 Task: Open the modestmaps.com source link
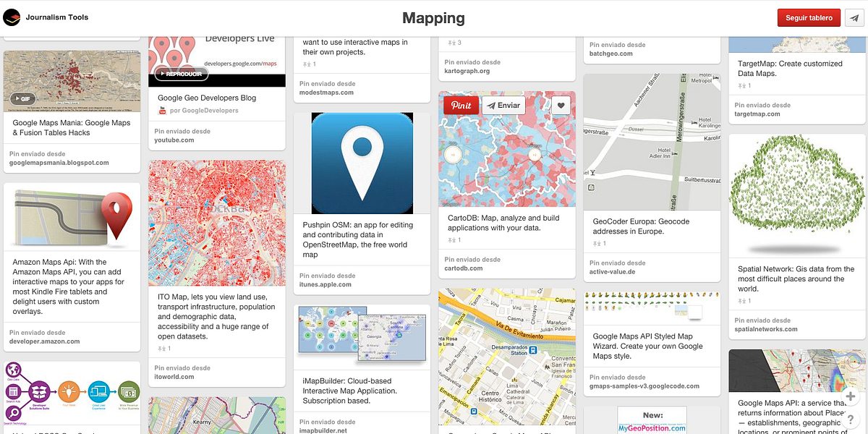click(x=327, y=93)
